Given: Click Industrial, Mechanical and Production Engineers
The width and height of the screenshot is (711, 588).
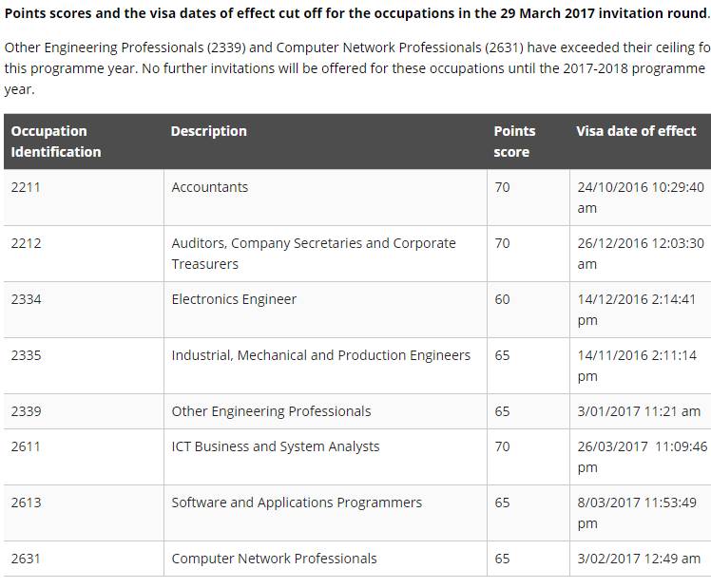Looking at the screenshot, I should (x=320, y=355).
